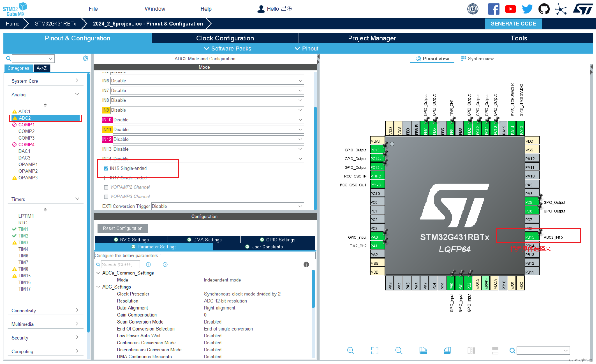Click GENERATE CODE button
Viewport: 596px width, 364px height.
click(x=513, y=24)
